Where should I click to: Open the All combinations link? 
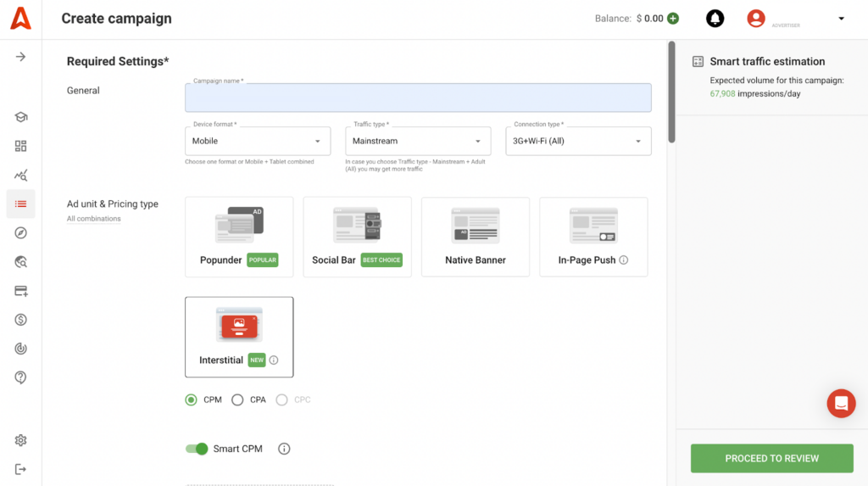(93, 219)
